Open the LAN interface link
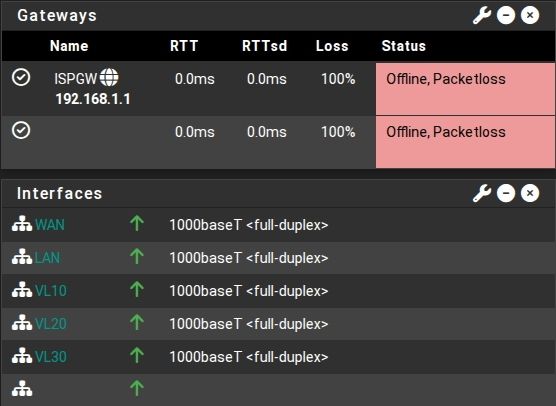 click(48, 258)
